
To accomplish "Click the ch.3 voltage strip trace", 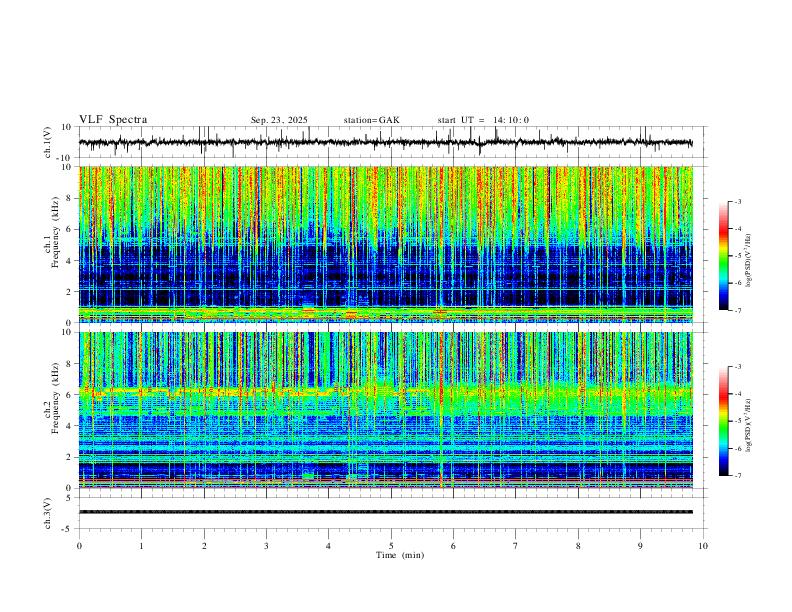I will click(x=386, y=512).
